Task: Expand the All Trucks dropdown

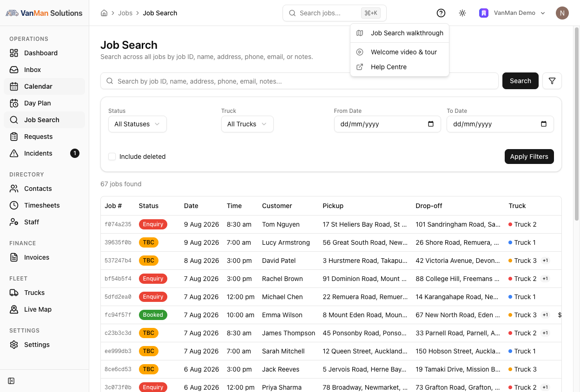Action: coord(247,124)
